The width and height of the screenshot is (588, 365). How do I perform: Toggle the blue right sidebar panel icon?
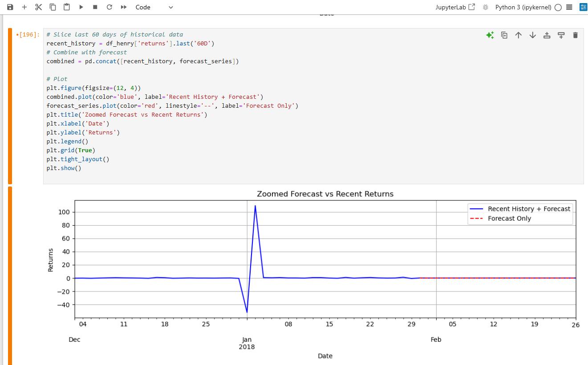(x=583, y=7)
